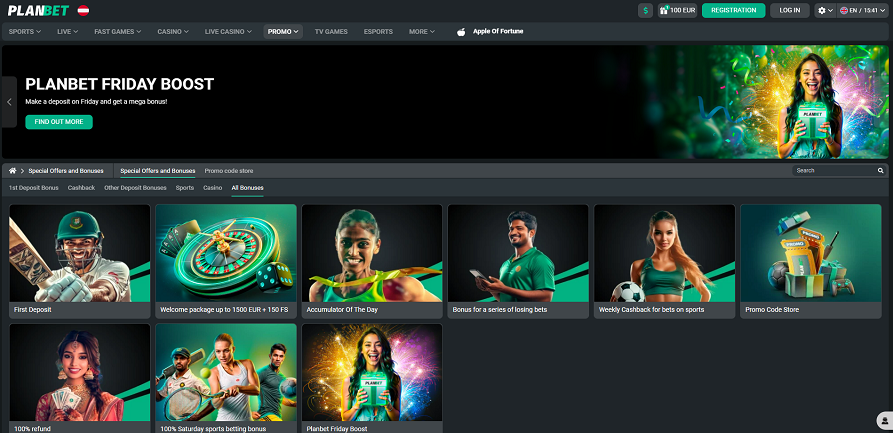Open Bonus for losing bets card
Image resolution: width=893 pixels, height=433 pixels.
coord(518,261)
